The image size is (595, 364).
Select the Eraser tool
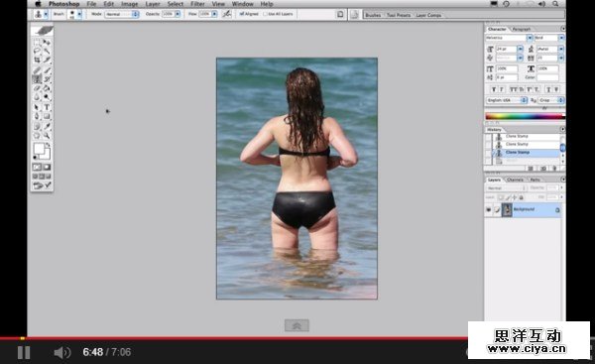point(37,88)
